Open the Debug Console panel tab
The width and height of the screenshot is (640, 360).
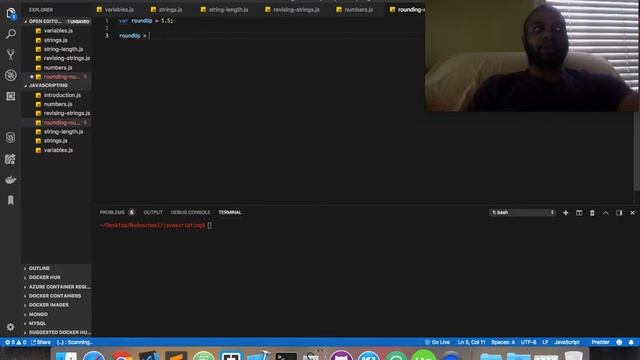tap(190, 212)
